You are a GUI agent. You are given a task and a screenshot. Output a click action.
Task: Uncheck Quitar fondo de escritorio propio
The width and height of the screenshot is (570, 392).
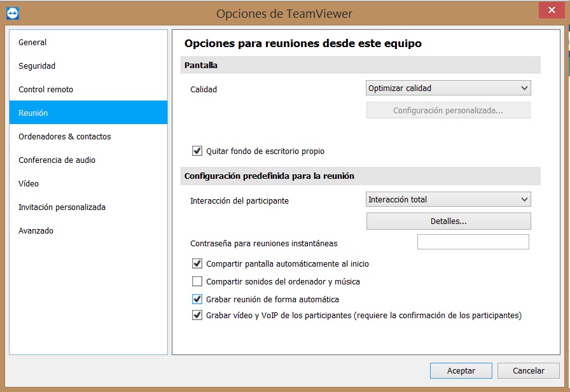tap(197, 151)
